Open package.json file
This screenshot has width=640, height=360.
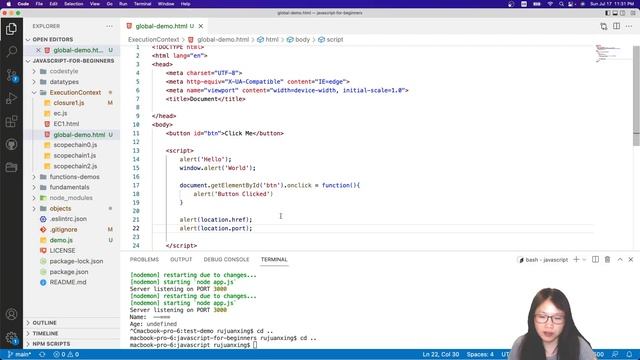(x=69, y=272)
